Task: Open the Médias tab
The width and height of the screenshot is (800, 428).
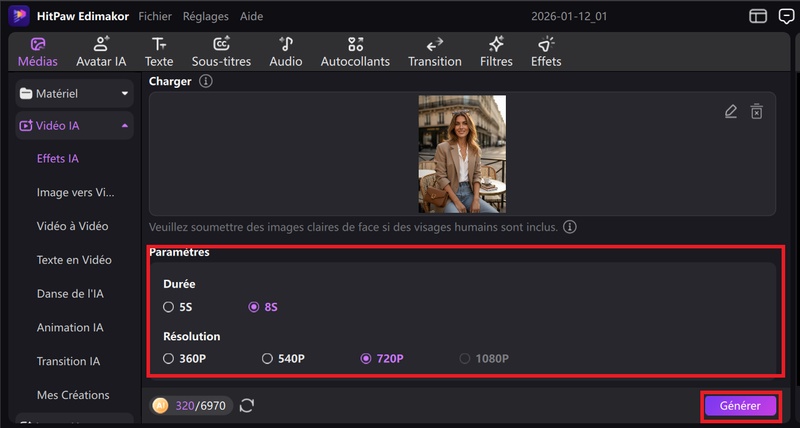Action: pos(38,52)
